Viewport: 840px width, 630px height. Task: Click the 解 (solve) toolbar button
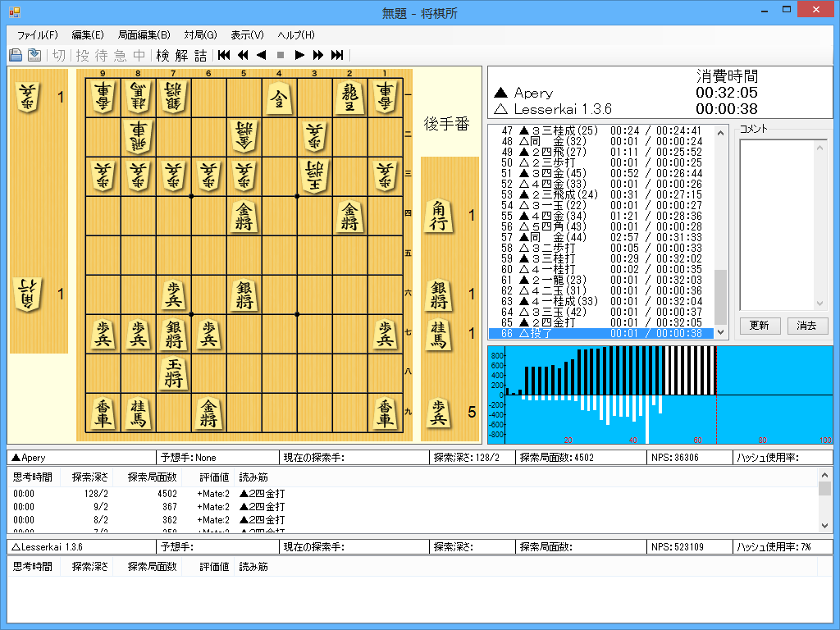pyautogui.click(x=181, y=55)
